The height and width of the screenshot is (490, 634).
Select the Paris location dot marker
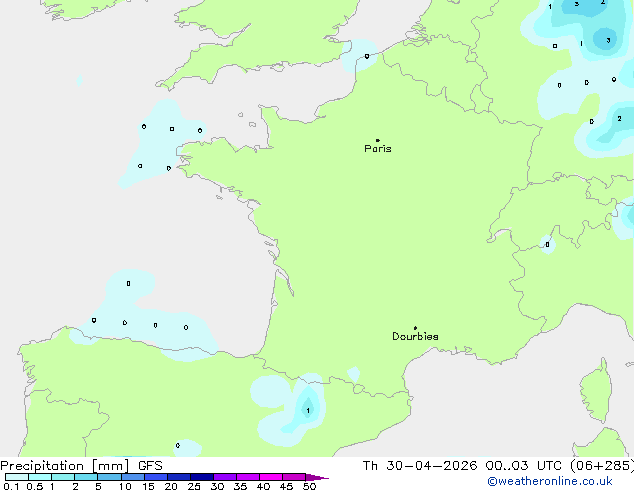tap(378, 140)
